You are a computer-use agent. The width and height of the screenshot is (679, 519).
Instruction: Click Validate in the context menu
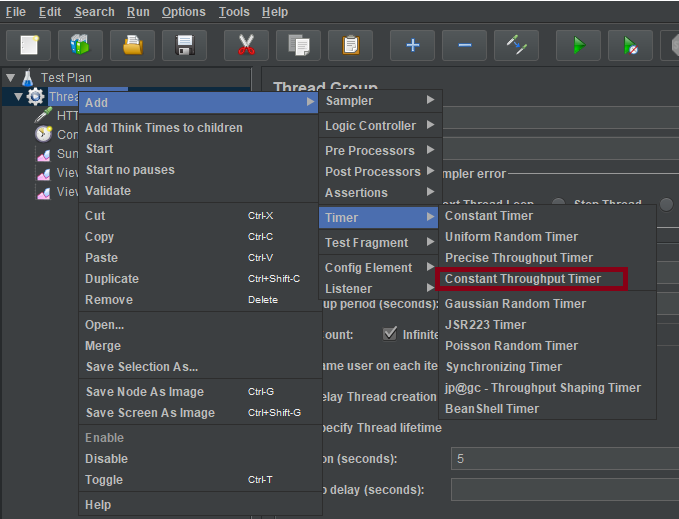[x=108, y=190]
